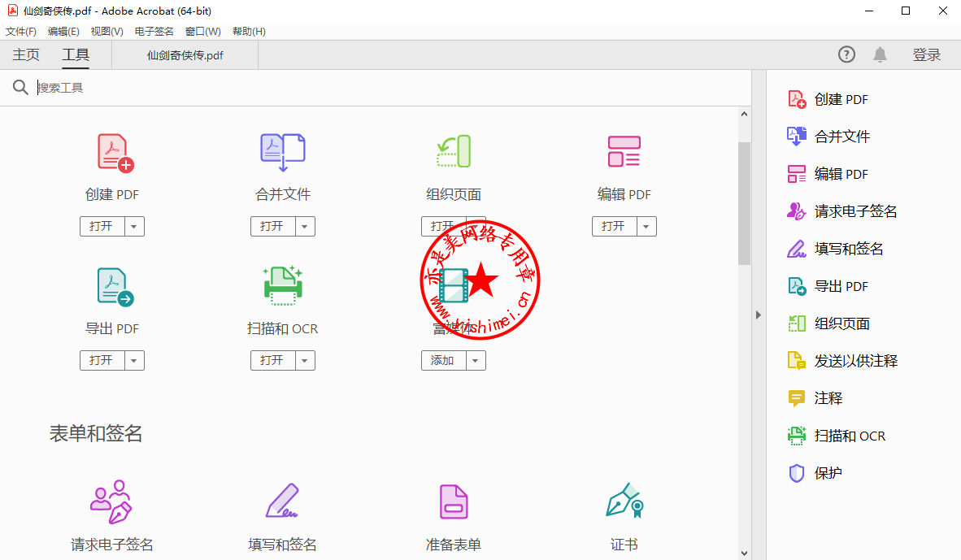Select 发送以供注释 icon in right sidebar
Screen dimensions: 961x560
point(797,361)
